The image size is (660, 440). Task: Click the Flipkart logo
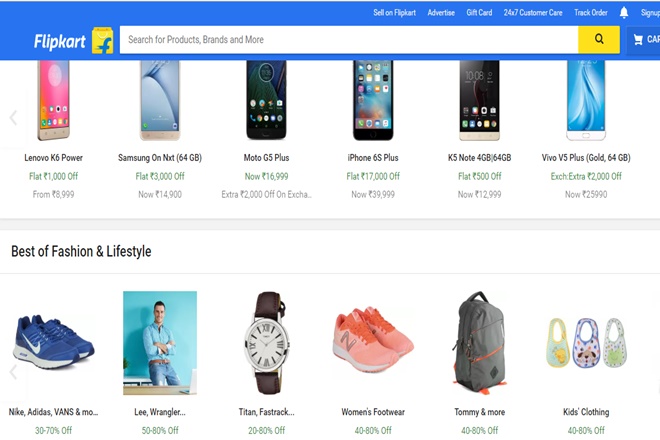[x=62, y=40]
